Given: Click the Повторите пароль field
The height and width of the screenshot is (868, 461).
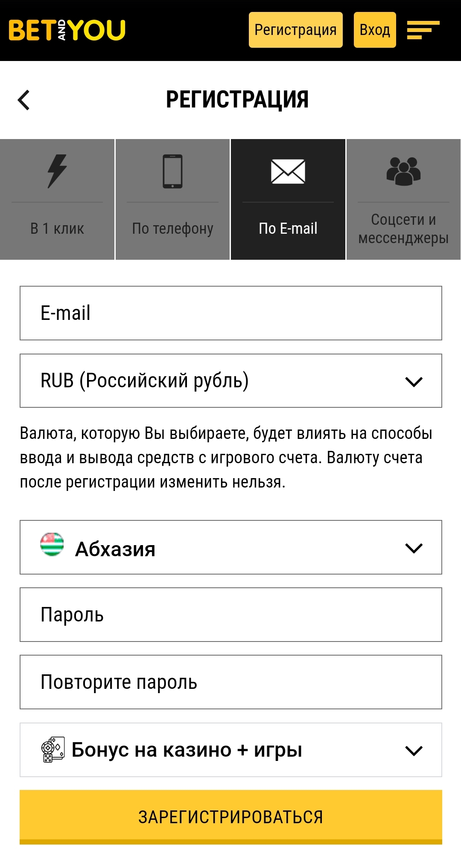Looking at the screenshot, I should click(x=230, y=682).
